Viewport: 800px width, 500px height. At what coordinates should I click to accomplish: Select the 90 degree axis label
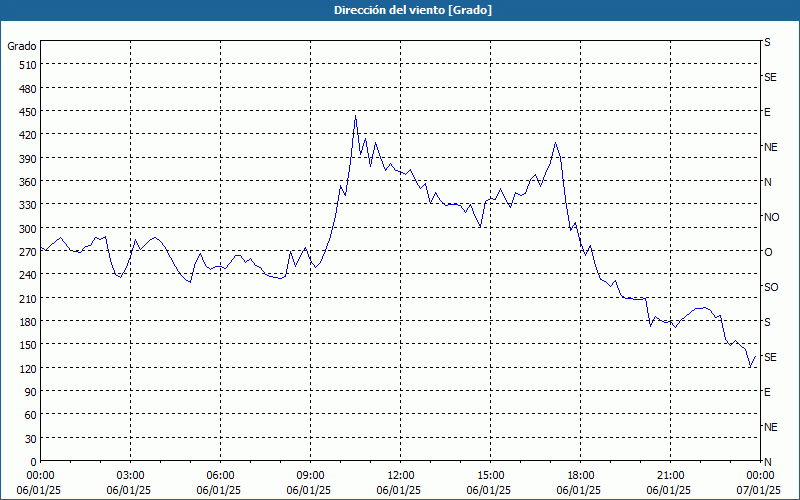click(31, 392)
